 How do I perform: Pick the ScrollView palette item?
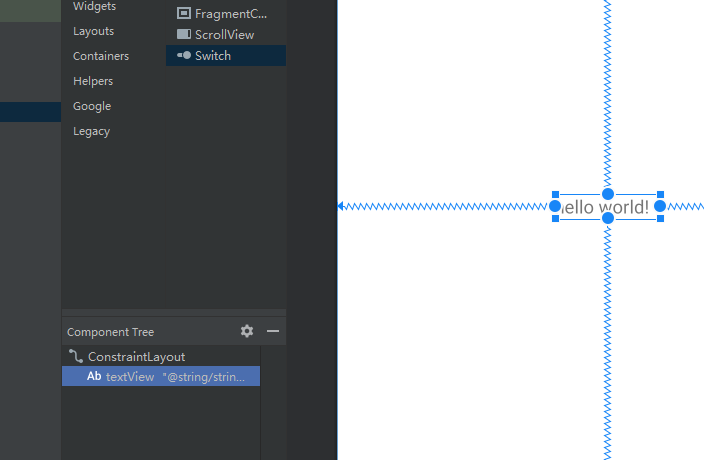226,35
